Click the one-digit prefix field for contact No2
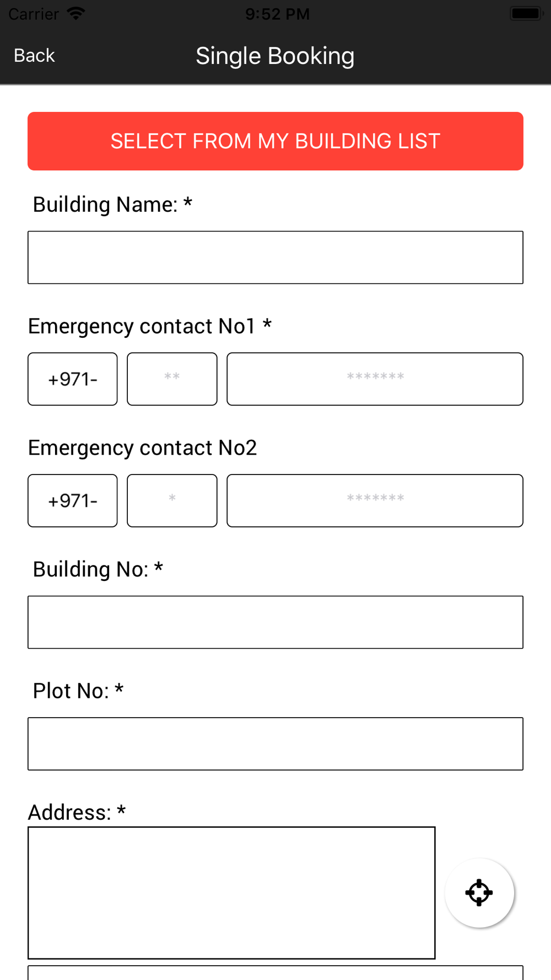551x980 pixels. pyautogui.click(x=172, y=500)
